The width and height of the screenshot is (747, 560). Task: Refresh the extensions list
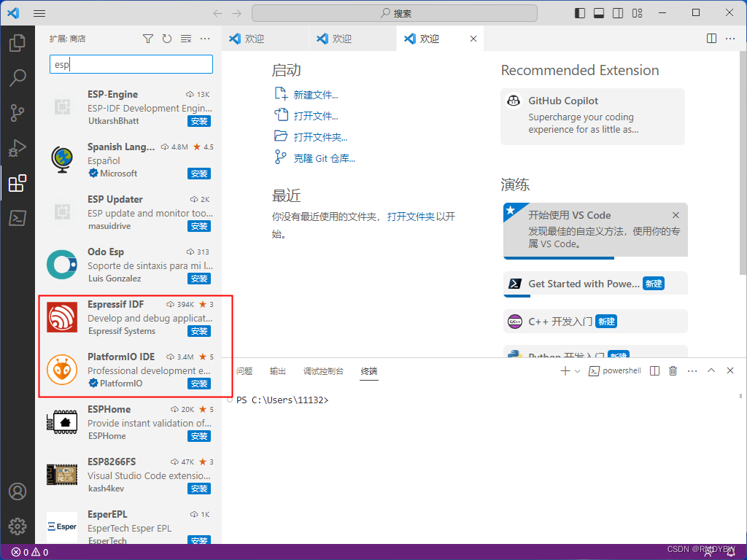167,39
